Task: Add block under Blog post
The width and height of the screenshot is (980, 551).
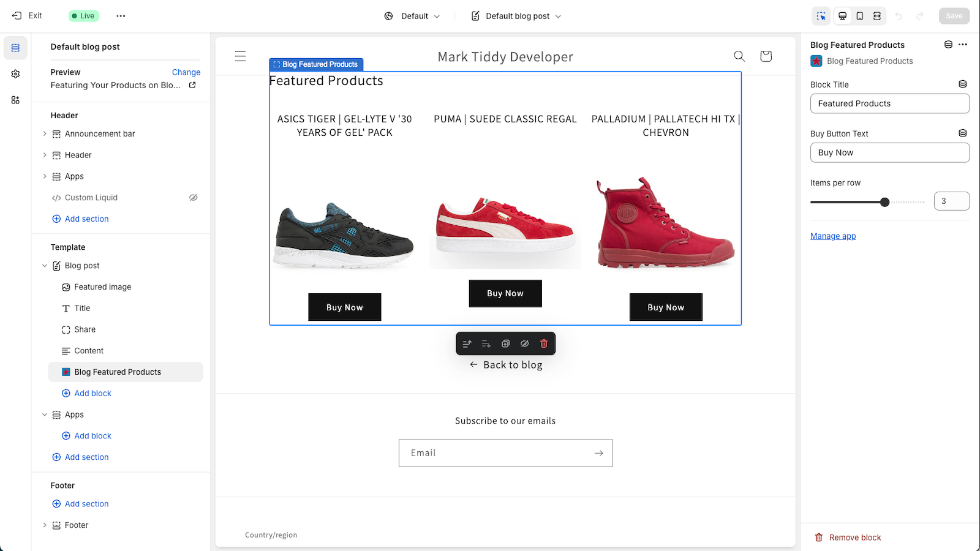Action: [x=86, y=393]
